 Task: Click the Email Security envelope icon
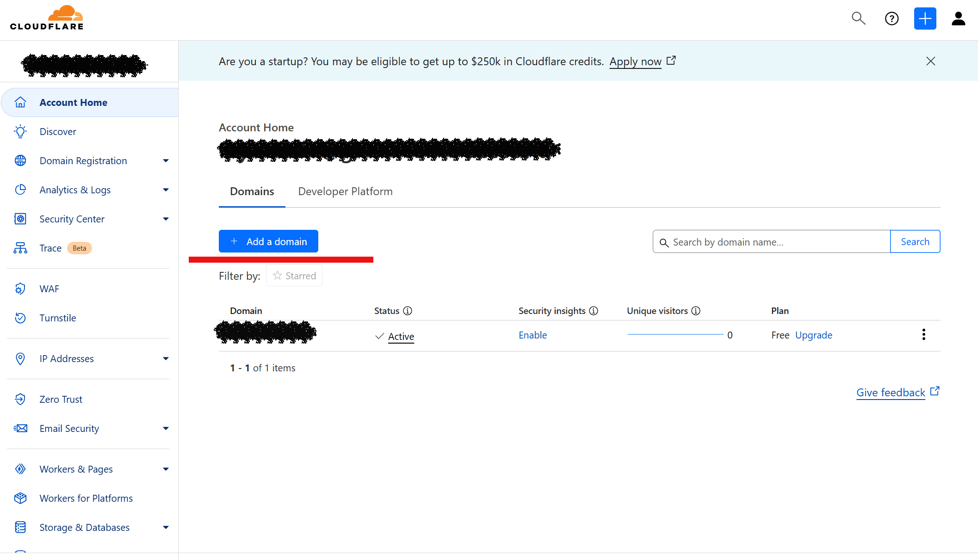(20, 428)
